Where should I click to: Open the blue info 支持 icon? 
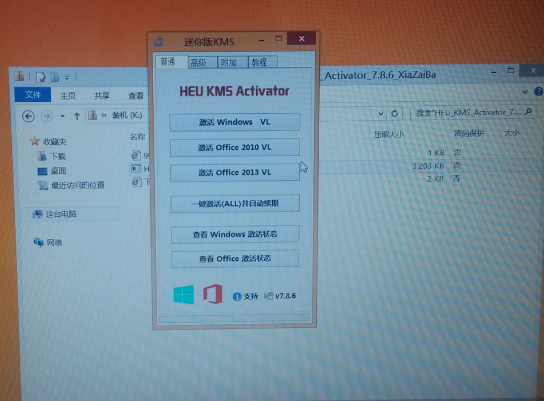click(x=237, y=297)
